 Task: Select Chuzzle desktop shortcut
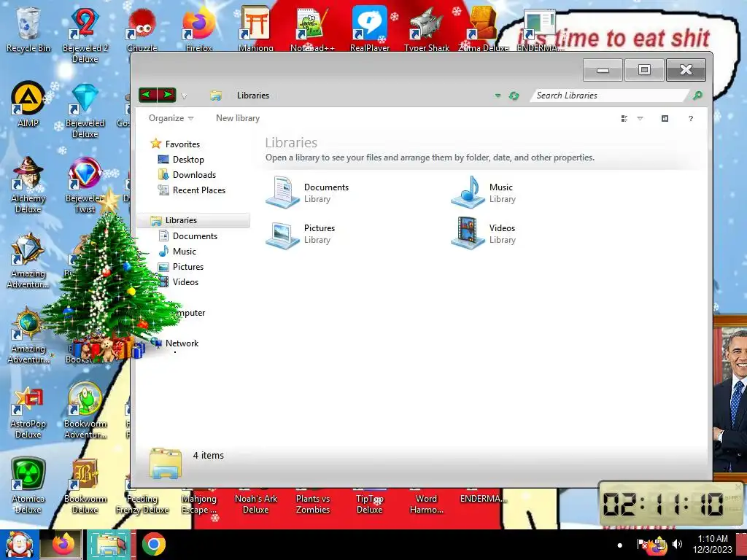[142, 29]
